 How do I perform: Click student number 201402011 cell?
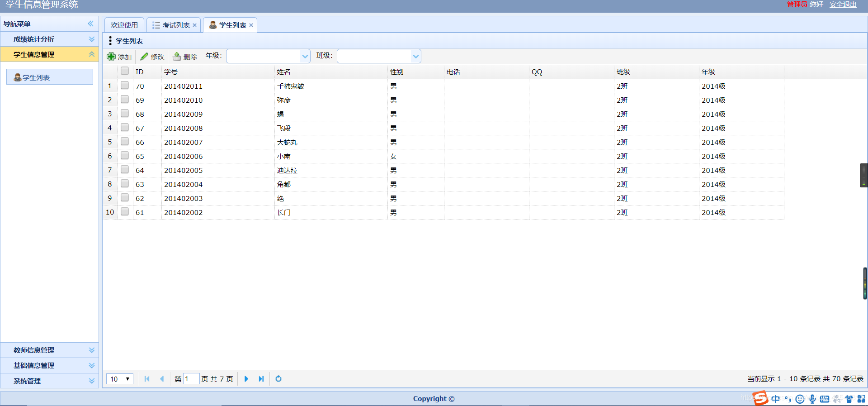click(218, 86)
